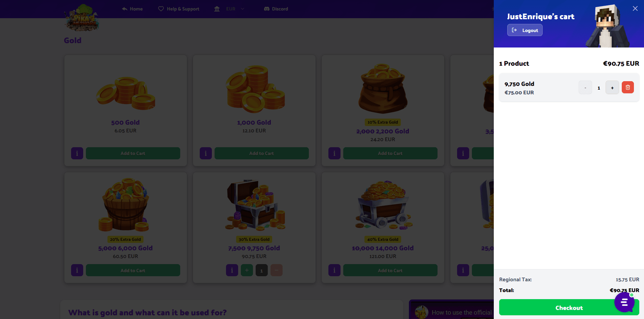This screenshot has width=644, height=319.
Task: Open Help & Support page
Action: (179, 9)
